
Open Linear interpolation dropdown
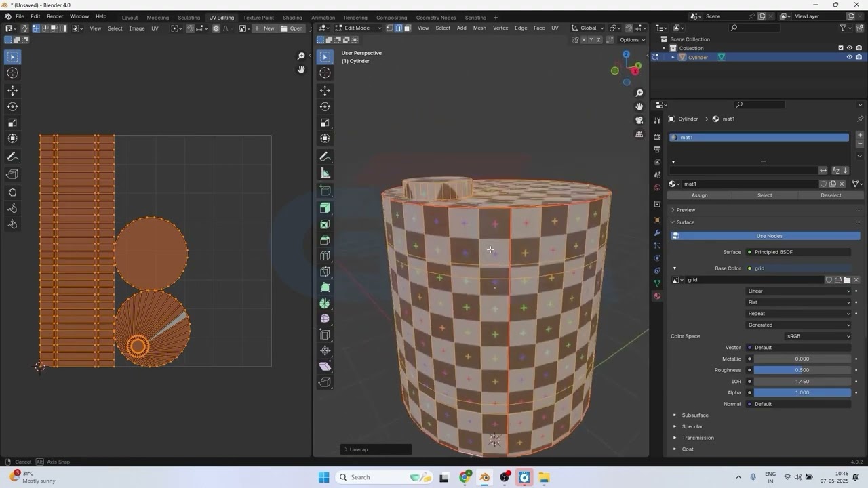click(799, 291)
